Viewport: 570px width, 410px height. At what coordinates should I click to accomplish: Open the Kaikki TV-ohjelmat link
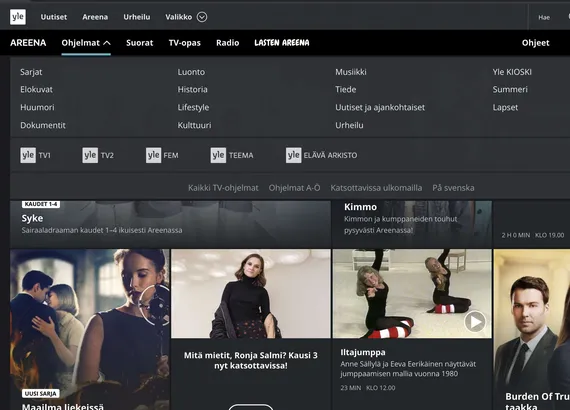click(x=223, y=188)
